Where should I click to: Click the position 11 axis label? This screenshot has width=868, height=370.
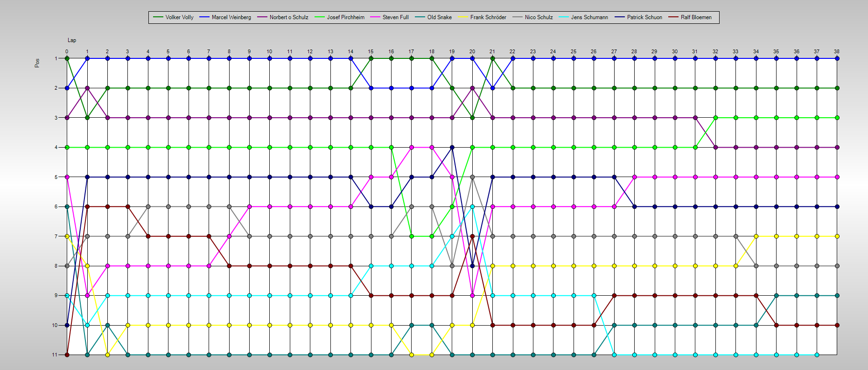(x=55, y=355)
